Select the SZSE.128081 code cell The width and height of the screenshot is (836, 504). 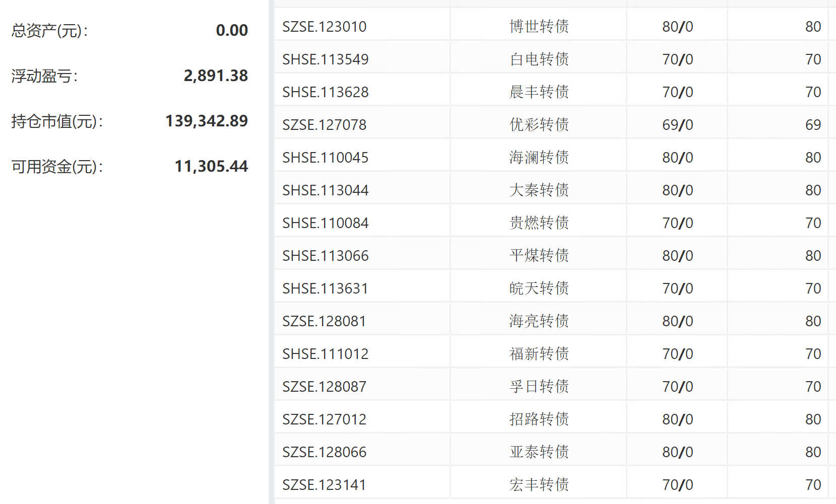(324, 321)
